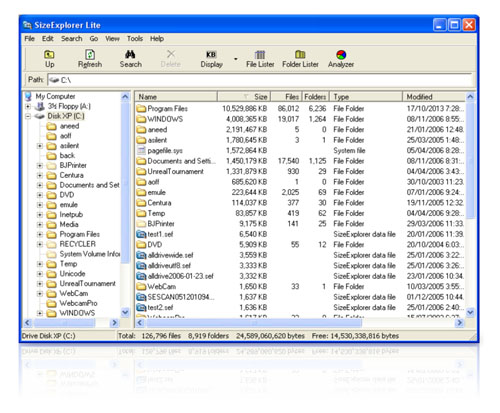500x413 pixels.
Task: Open the Go menu
Action: (94, 39)
